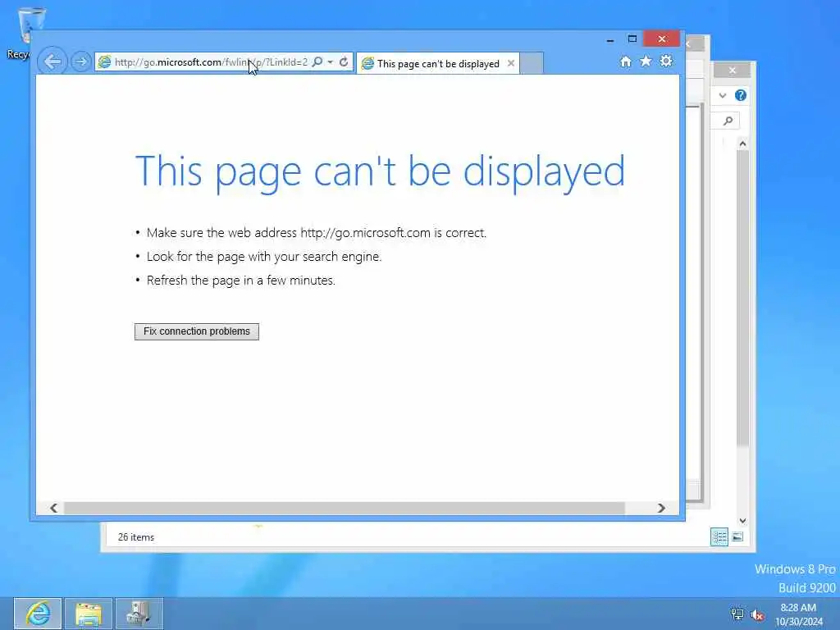Image resolution: width=840 pixels, height=630 pixels.
Task: Click the '26 items' status bar text
Action: tap(136, 536)
